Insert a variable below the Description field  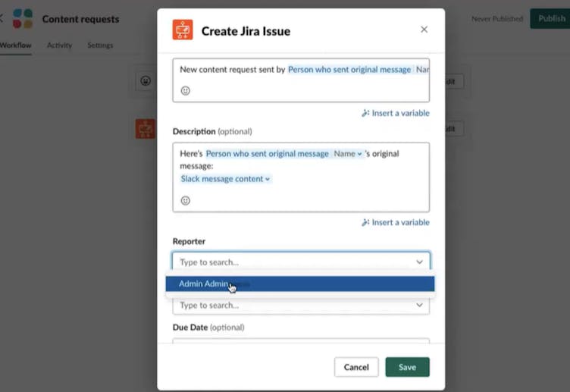(x=396, y=222)
